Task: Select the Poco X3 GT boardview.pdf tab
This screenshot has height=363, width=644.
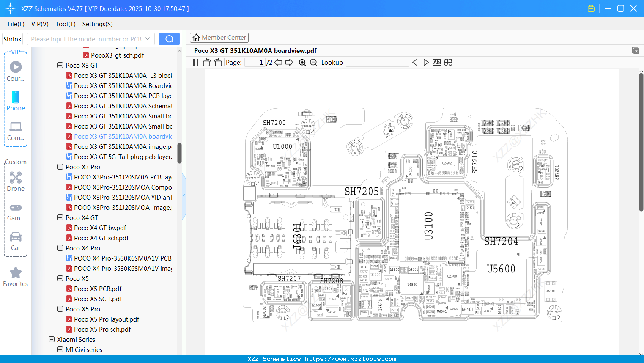Action: (x=255, y=51)
